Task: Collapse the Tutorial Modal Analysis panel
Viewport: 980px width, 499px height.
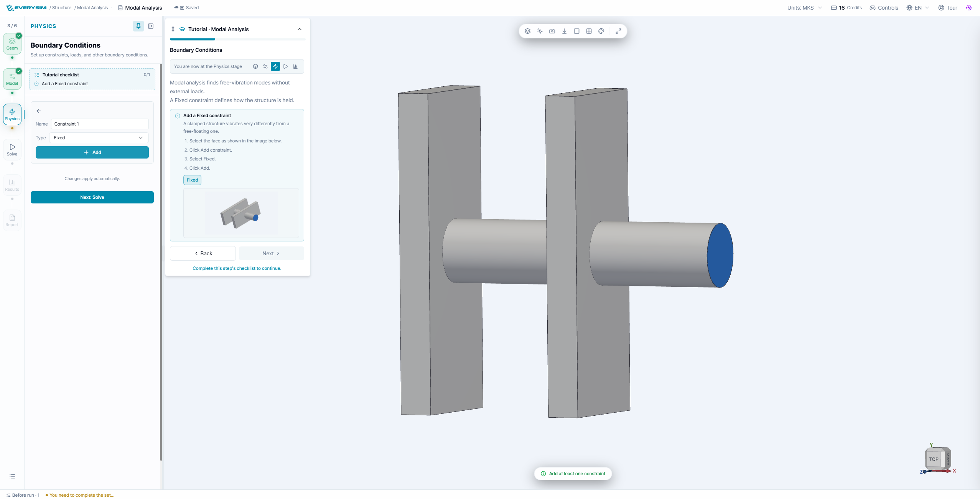Action: (300, 29)
